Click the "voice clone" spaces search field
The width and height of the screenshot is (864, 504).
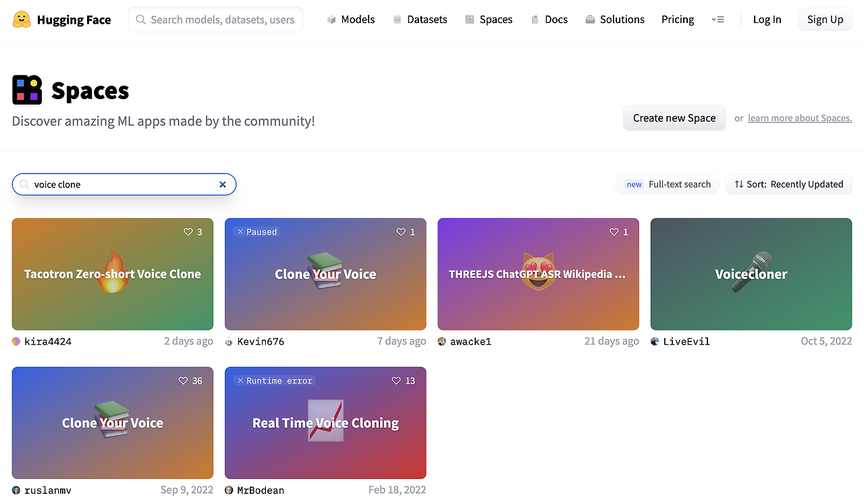click(124, 184)
